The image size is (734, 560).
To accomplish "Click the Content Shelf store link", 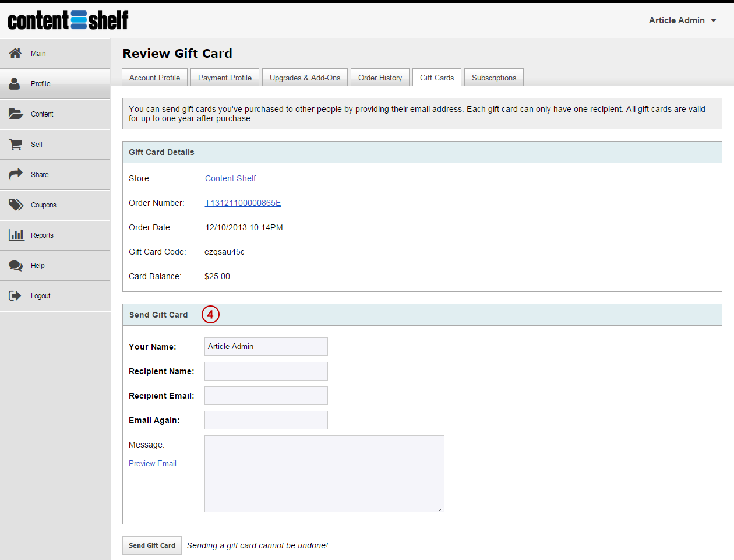I will click(x=230, y=178).
